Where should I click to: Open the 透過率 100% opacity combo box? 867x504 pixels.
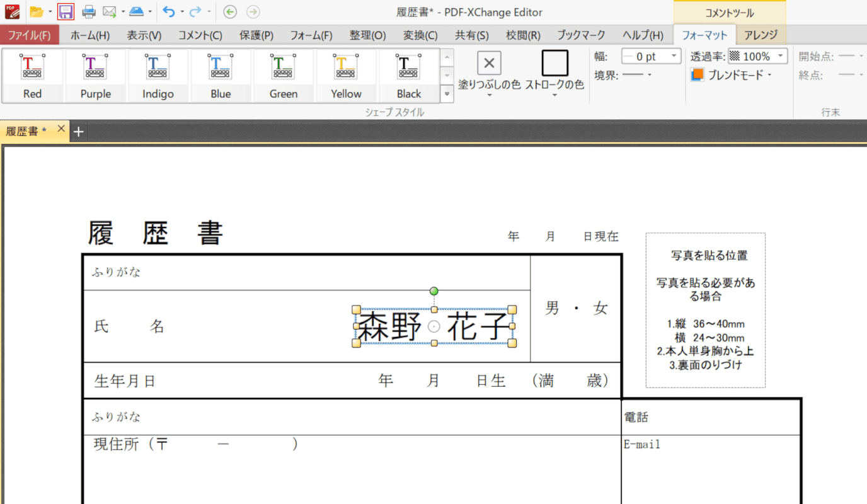point(758,56)
